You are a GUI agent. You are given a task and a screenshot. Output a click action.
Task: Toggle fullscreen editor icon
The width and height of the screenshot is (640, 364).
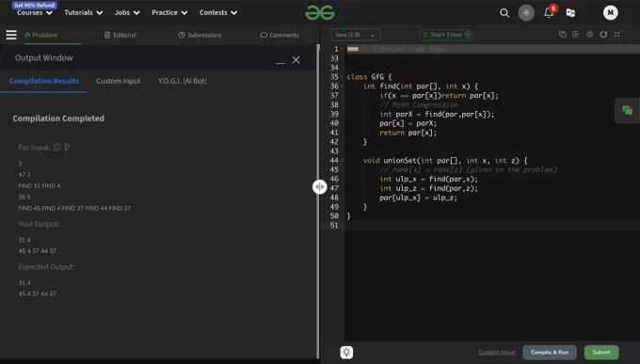tap(617, 35)
